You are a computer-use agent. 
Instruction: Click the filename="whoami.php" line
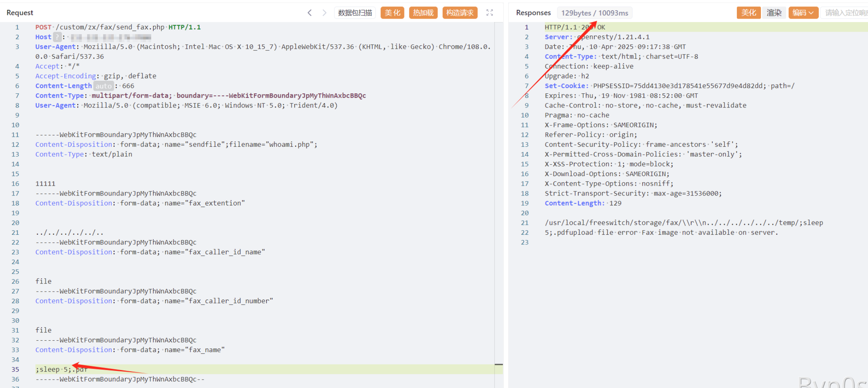[x=176, y=144]
